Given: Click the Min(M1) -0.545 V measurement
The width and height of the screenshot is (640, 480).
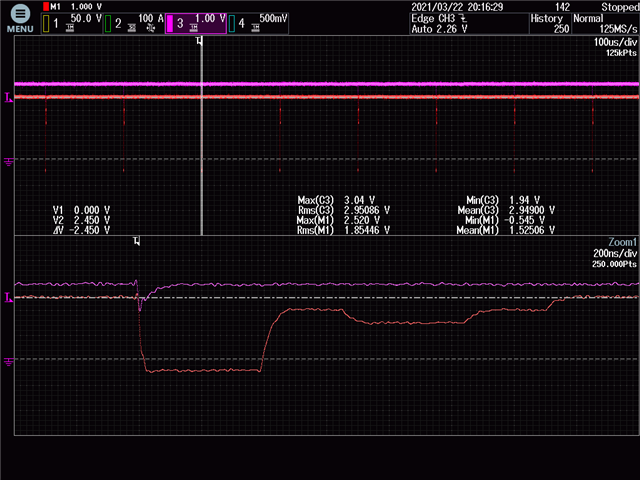Looking at the screenshot, I should point(505,220).
